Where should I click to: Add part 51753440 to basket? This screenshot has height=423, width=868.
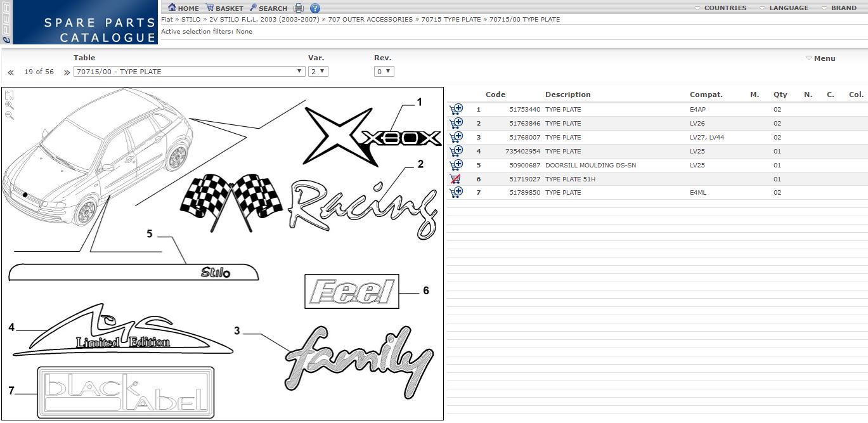tap(456, 109)
